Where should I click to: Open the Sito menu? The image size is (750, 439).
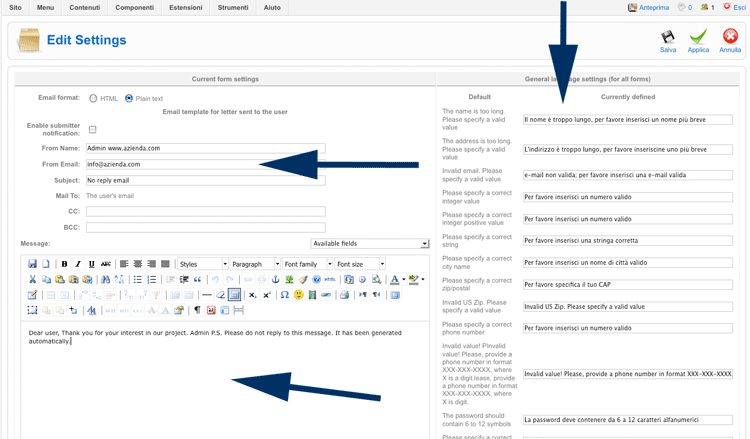tap(15, 8)
